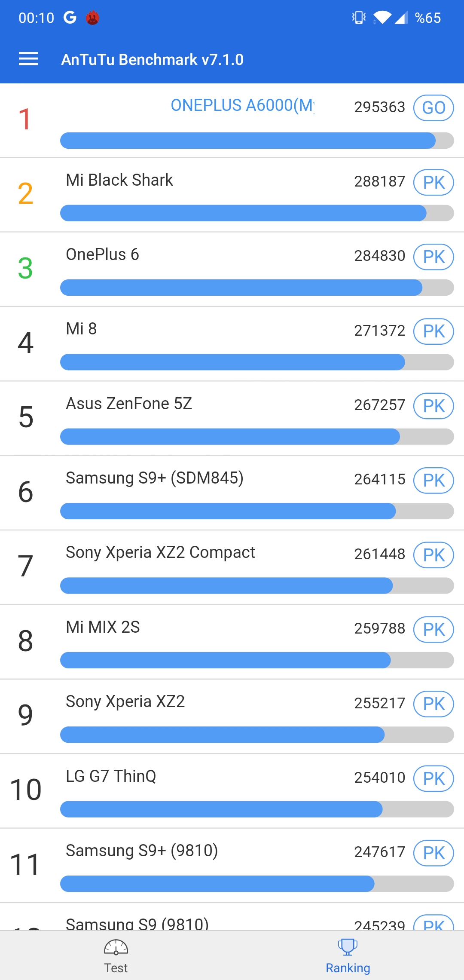Select the Asus ZenFone 5Z row
The width and height of the screenshot is (464, 980).
(232, 419)
